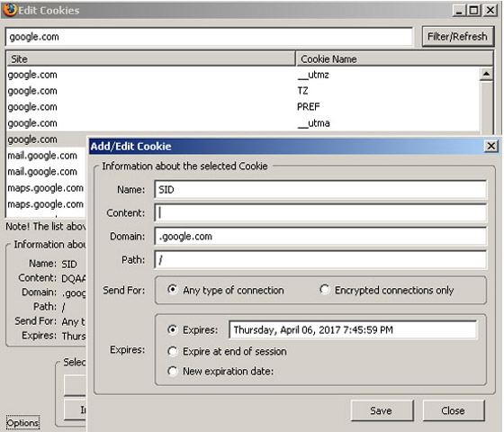Image resolution: width=504 pixels, height=432 pixels.
Task: Sort by the Site column header
Action: pyautogui.click(x=150, y=58)
